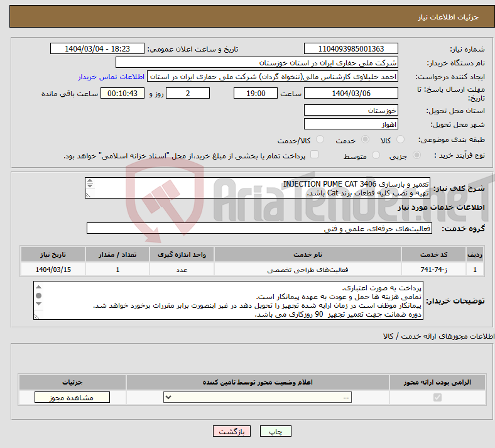Click the buyer notes text area
This screenshot has width=495, height=448.
pyautogui.click(x=228, y=300)
